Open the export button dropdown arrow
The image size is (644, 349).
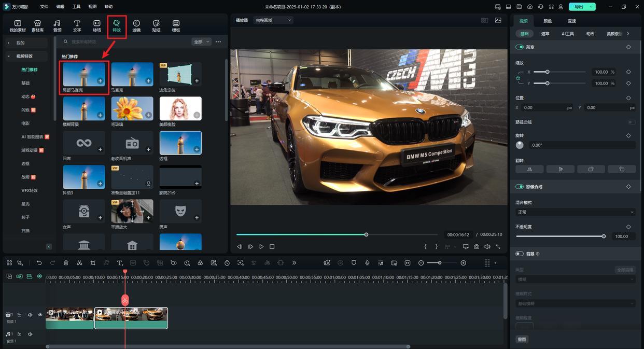[x=591, y=7]
